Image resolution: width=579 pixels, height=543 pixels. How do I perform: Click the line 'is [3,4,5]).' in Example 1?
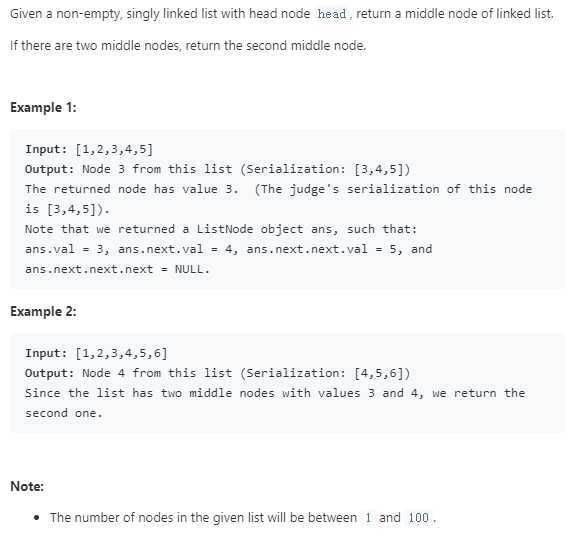[67, 209]
